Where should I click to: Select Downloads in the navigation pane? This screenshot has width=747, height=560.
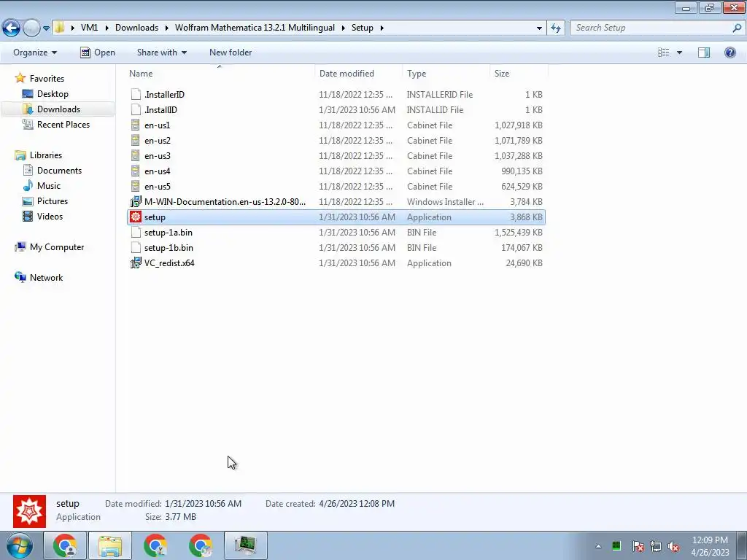click(x=58, y=109)
